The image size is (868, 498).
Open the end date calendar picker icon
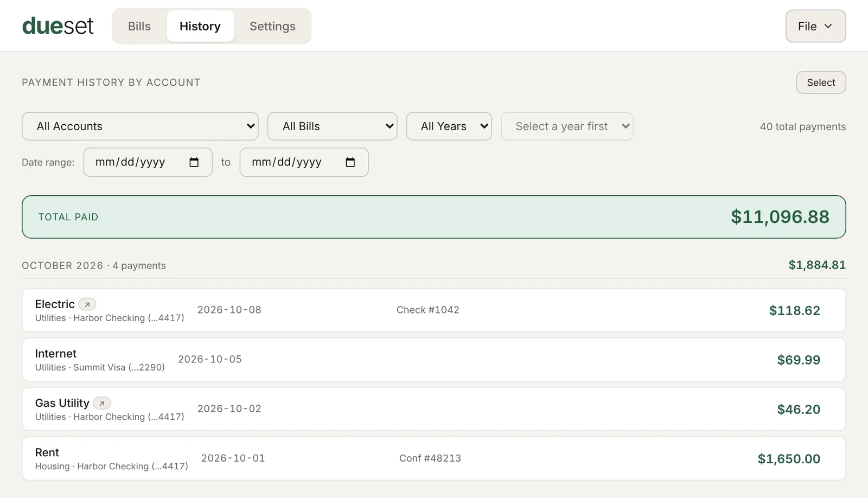click(x=350, y=162)
